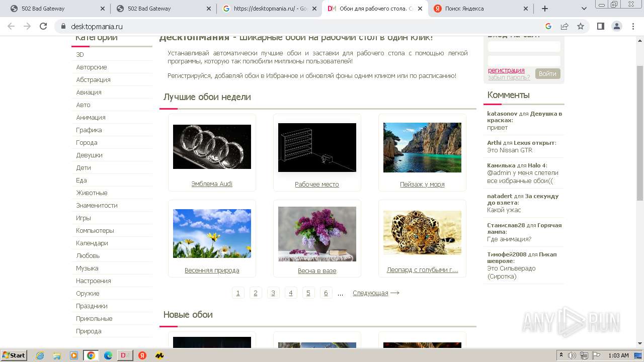This screenshot has height=362, width=644.
Task: Open the Графика category
Action: point(89,130)
